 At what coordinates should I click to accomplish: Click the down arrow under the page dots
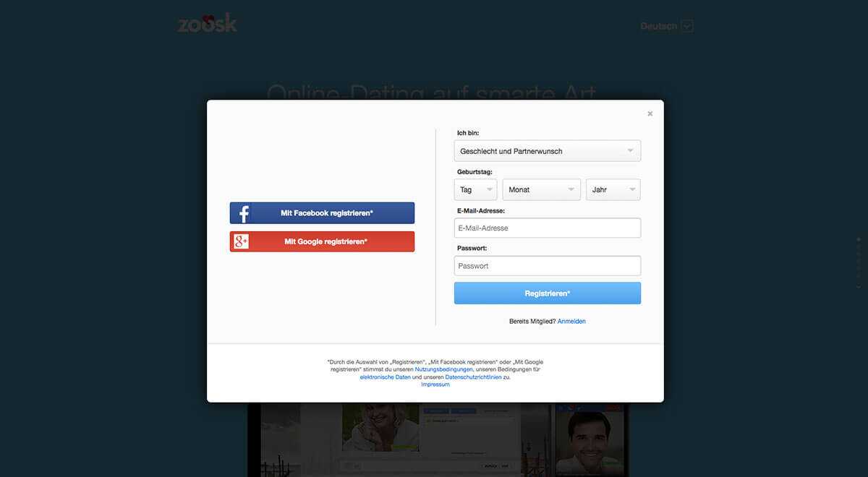coord(859,287)
